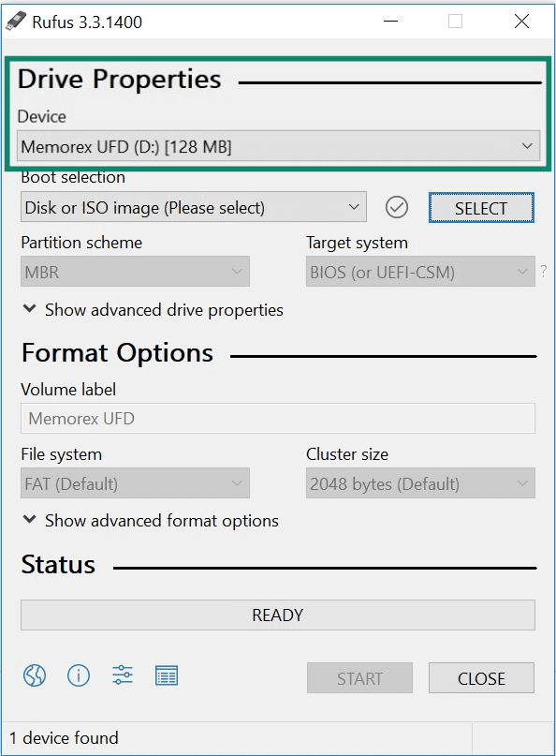The width and height of the screenshot is (556, 756).
Task: Click the Volume label text field
Action: pyautogui.click(x=277, y=418)
